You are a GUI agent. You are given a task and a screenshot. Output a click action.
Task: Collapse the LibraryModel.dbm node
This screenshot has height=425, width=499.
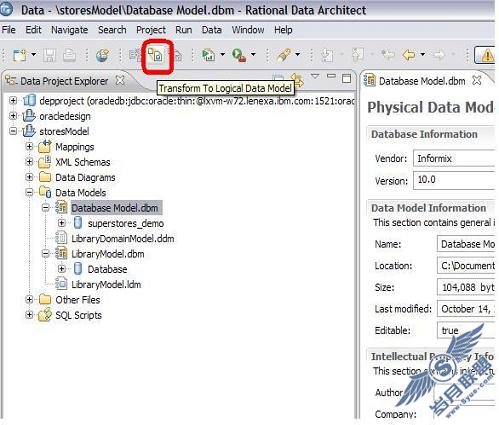(46, 254)
